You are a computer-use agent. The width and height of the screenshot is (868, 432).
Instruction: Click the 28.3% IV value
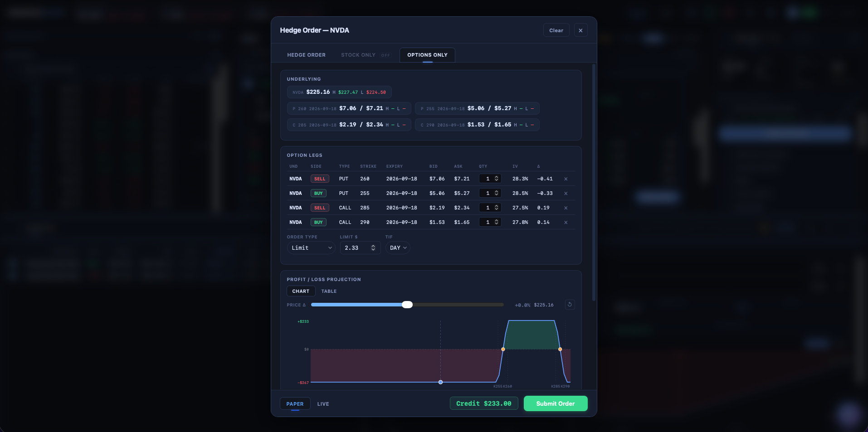click(520, 179)
